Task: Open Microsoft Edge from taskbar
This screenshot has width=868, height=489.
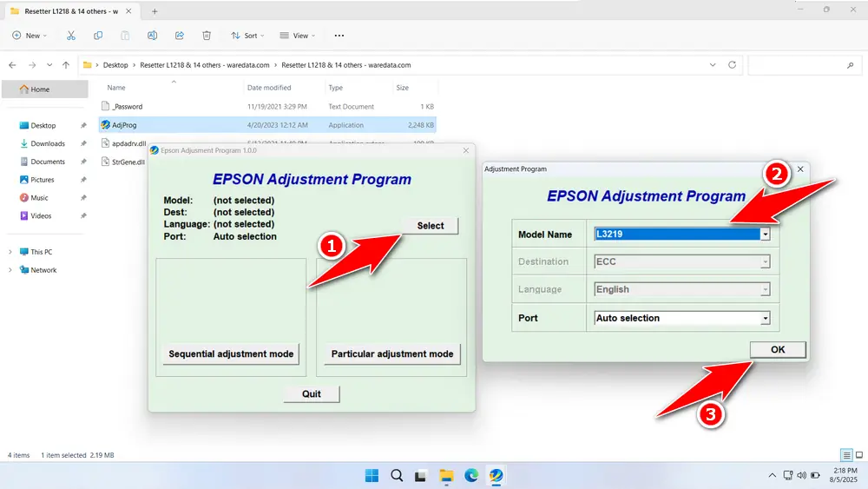Action: [471, 475]
